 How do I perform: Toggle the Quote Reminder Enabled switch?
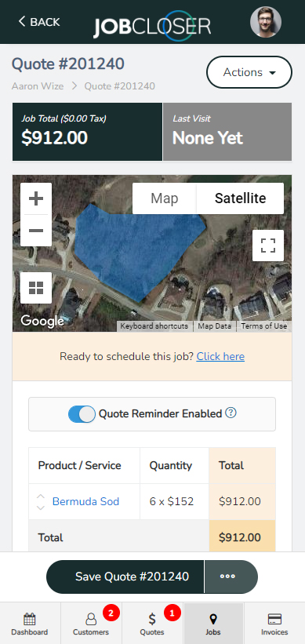82,414
